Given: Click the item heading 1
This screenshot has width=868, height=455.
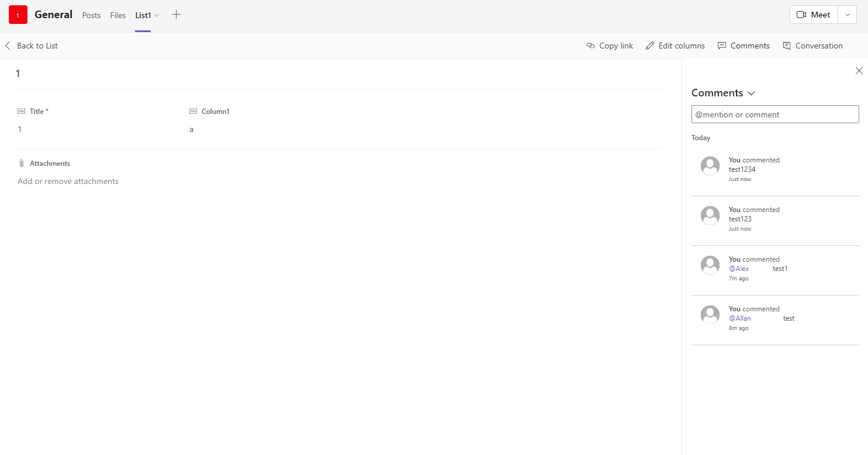Looking at the screenshot, I should click(18, 74).
